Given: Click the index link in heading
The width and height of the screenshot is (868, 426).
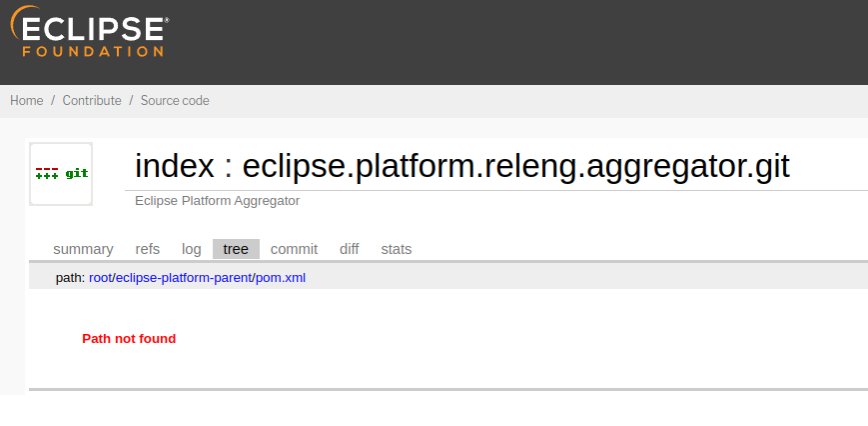Looking at the screenshot, I should (x=175, y=166).
